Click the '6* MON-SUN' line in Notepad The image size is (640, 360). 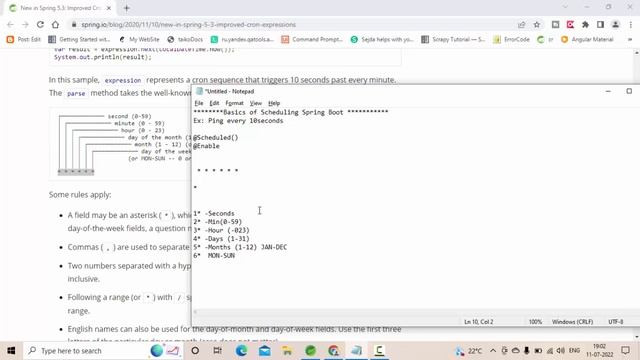pos(214,256)
